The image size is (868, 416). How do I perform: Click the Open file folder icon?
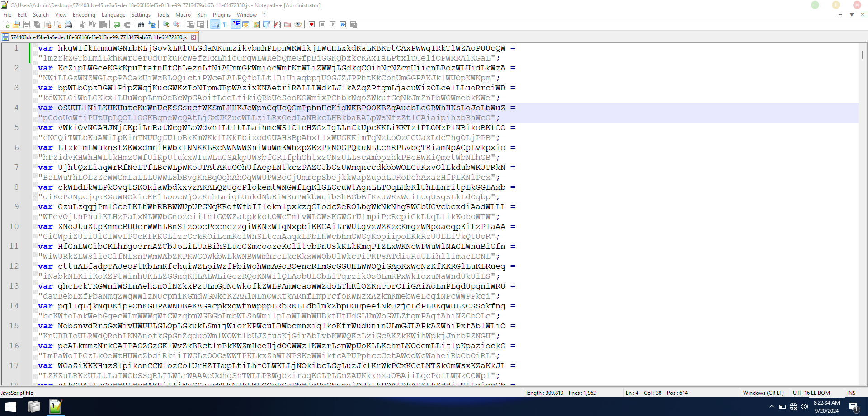click(16, 24)
